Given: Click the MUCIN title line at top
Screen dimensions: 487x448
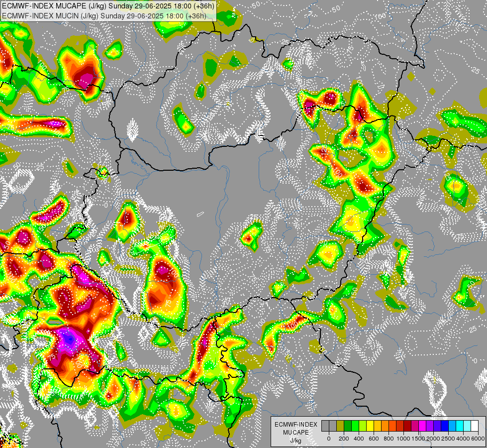Looking at the screenshot, I should [104, 15].
